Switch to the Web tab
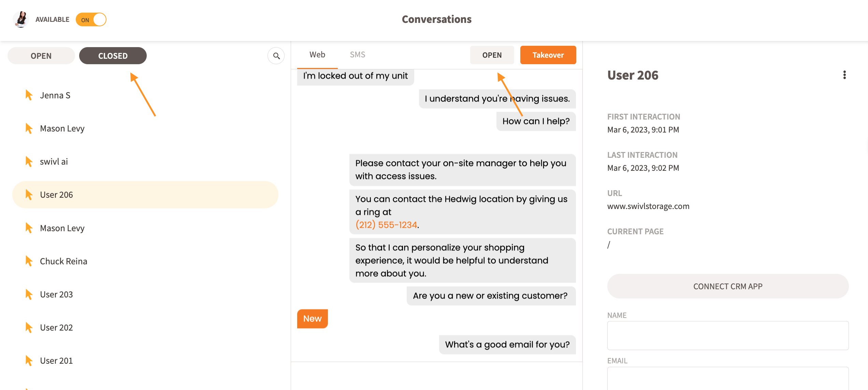Screen dimensions: 868x390 (x=317, y=55)
